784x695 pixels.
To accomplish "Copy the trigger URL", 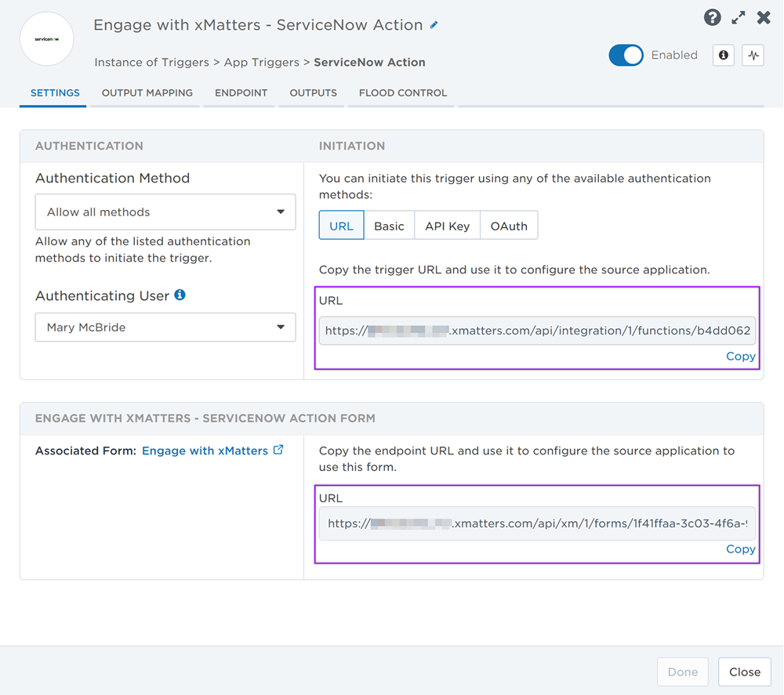I will pos(741,357).
